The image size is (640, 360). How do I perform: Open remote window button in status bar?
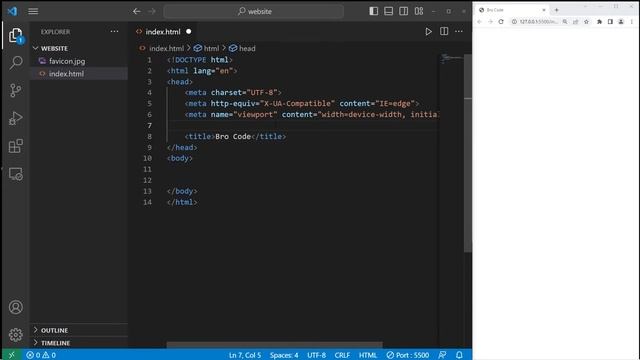pos(11,355)
